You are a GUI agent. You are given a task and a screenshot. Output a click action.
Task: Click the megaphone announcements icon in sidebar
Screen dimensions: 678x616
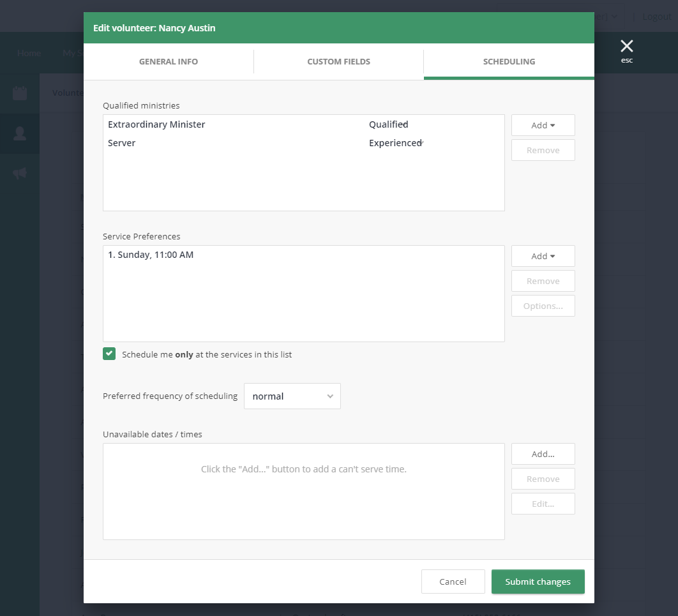click(x=20, y=173)
